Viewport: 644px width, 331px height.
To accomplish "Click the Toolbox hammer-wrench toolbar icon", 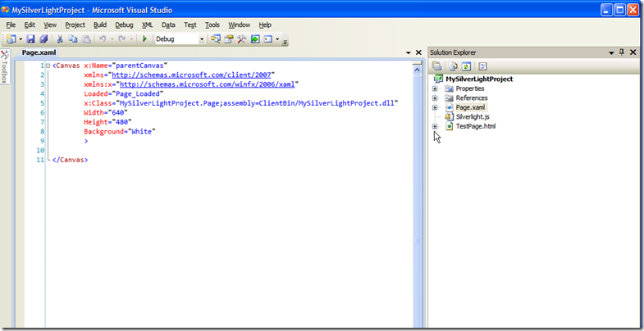I will tap(242, 39).
